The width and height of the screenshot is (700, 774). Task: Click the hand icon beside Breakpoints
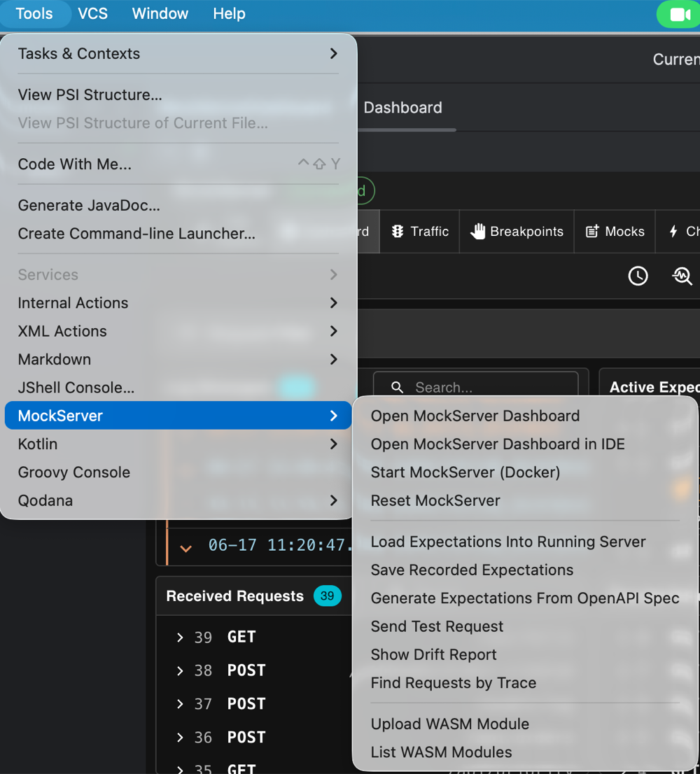click(477, 231)
